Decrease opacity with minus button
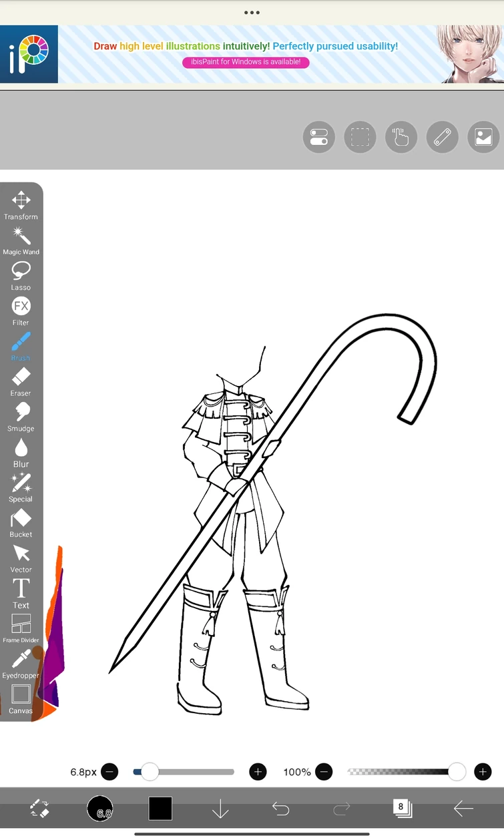Viewport: 504px width, 840px height. [x=324, y=772]
